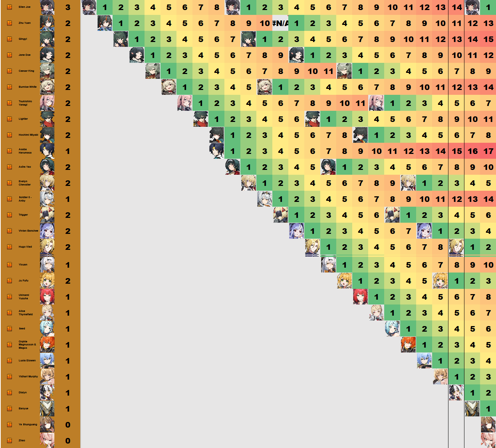Click the S-rank icon beside Soldier 0 - Anby
This screenshot has width=496, height=448.
[10, 199]
